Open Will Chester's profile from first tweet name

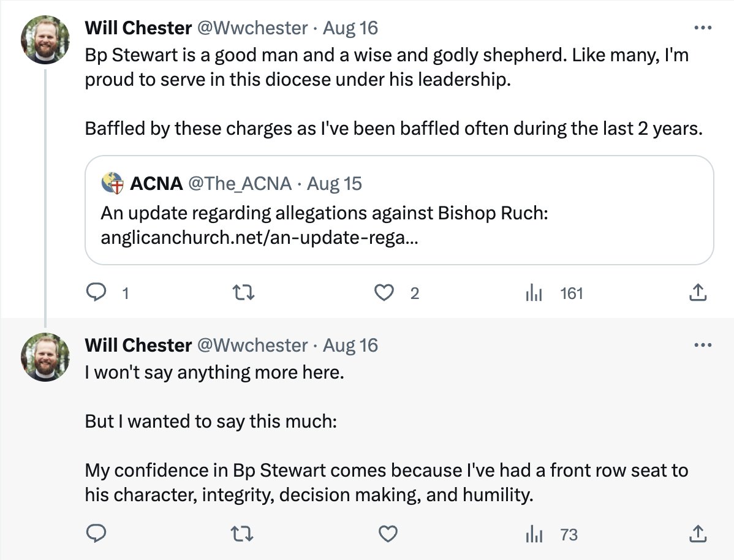[138, 28]
